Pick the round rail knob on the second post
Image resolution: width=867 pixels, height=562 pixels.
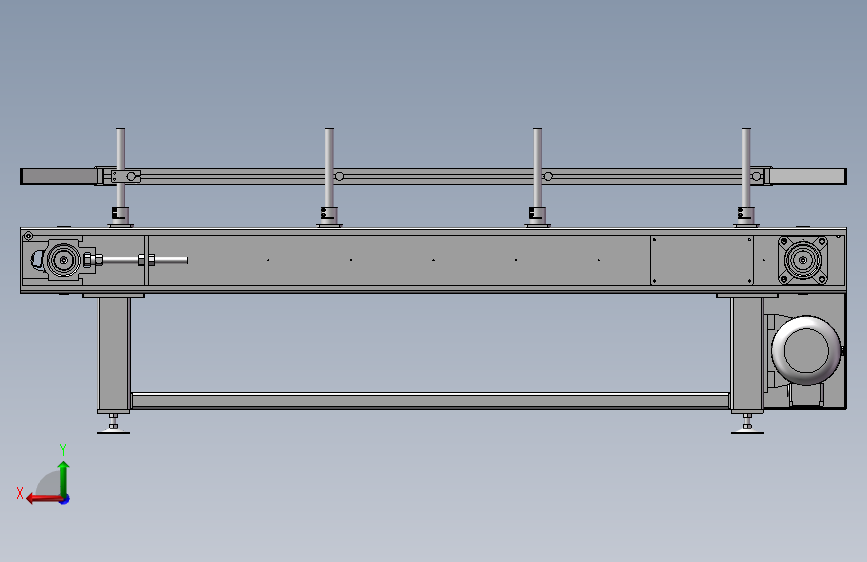tap(340, 176)
